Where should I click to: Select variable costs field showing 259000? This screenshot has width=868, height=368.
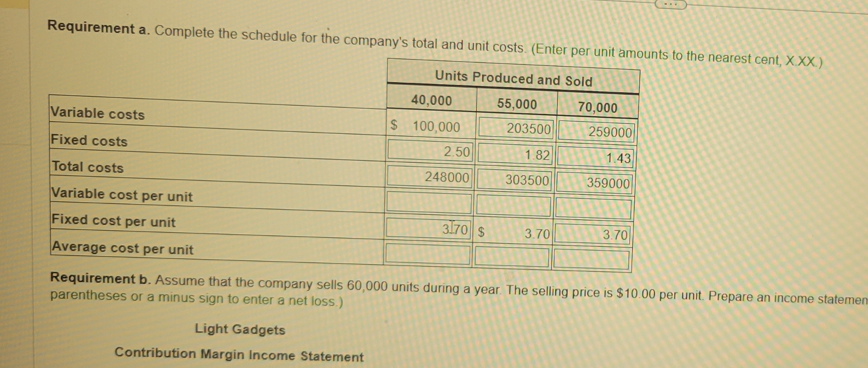point(597,131)
